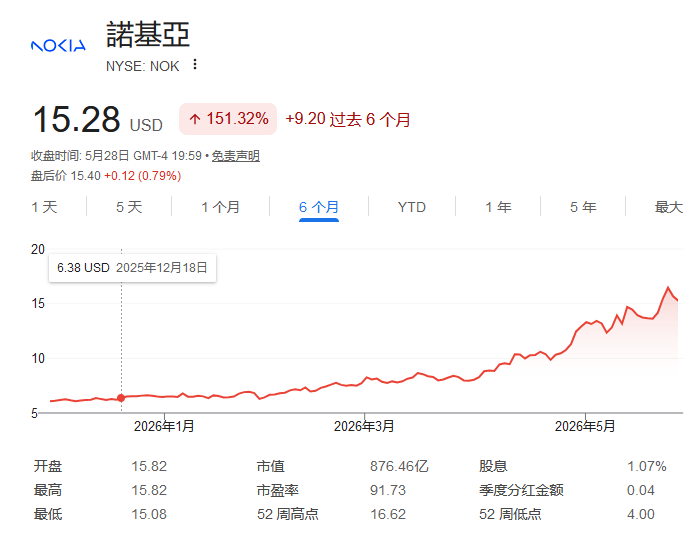Screen dimensions: 697x544
Task: Click the 市值 label
Action: [271, 466]
